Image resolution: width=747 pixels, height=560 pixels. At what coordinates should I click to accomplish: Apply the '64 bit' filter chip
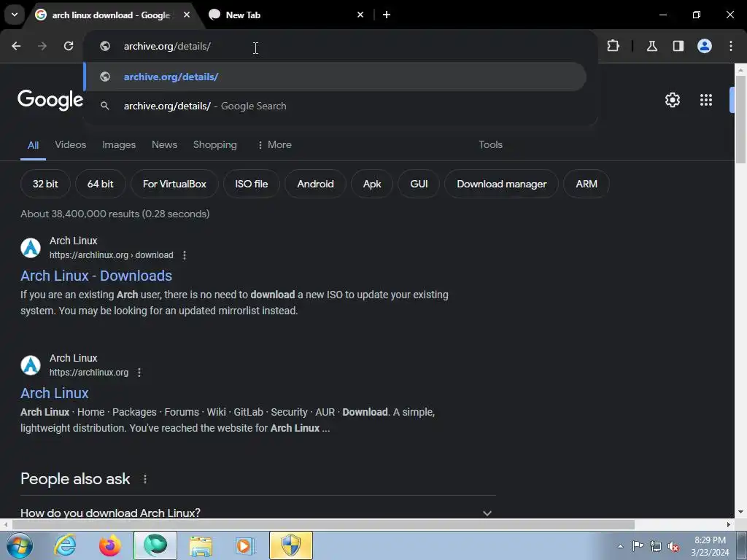tap(101, 184)
